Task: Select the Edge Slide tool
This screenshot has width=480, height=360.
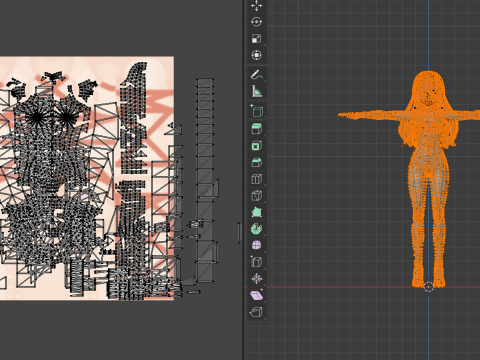Action: click(x=256, y=262)
